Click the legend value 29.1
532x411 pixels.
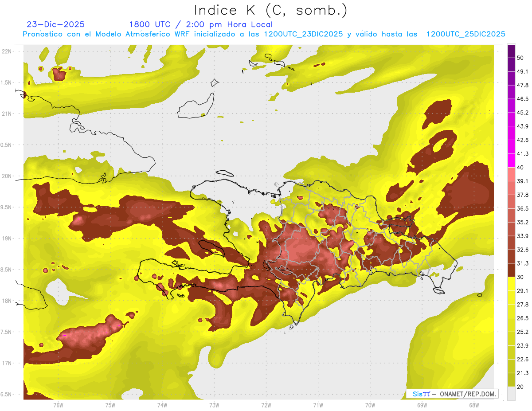coord(523,291)
